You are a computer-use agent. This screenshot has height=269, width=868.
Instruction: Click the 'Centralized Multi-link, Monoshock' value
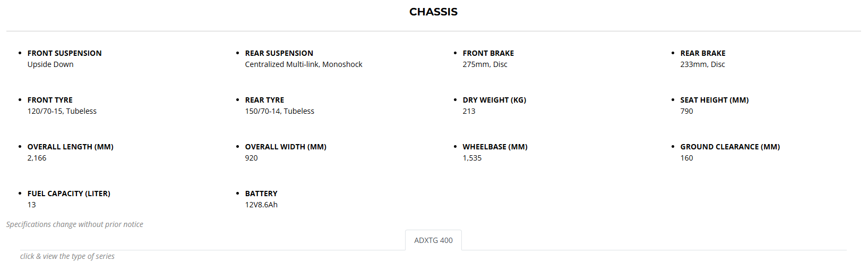click(x=303, y=64)
